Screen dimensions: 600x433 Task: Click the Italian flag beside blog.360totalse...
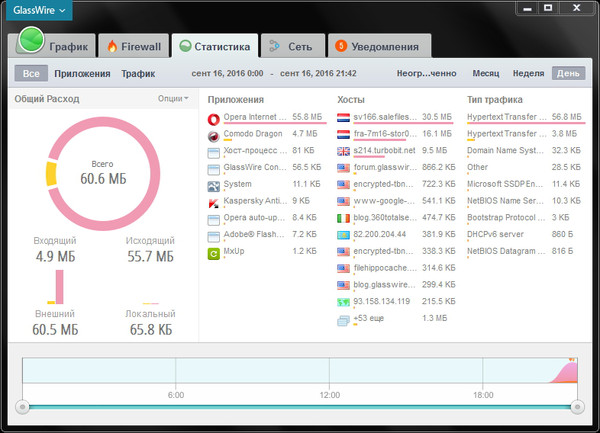click(x=343, y=218)
